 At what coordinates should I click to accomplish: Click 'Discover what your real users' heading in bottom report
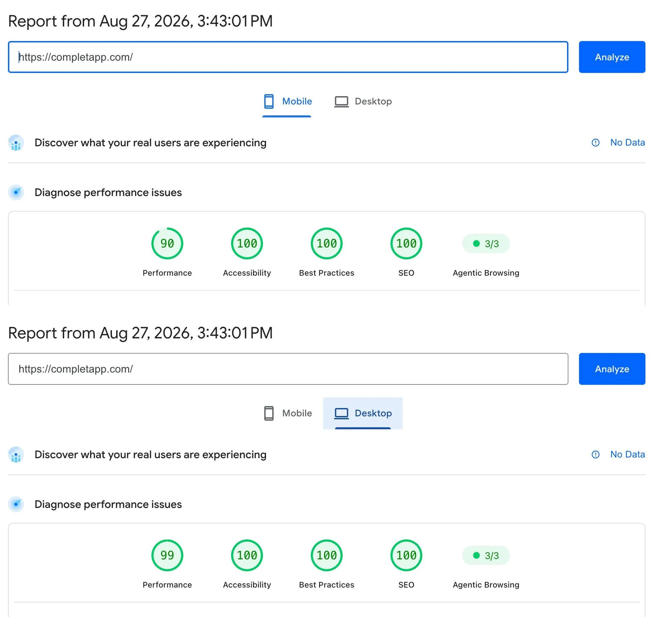coord(150,455)
